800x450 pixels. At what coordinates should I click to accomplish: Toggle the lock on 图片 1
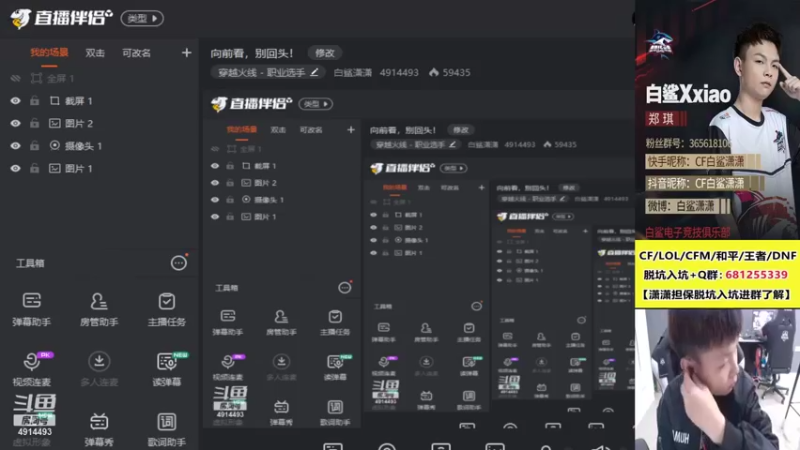pyautogui.click(x=34, y=168)
